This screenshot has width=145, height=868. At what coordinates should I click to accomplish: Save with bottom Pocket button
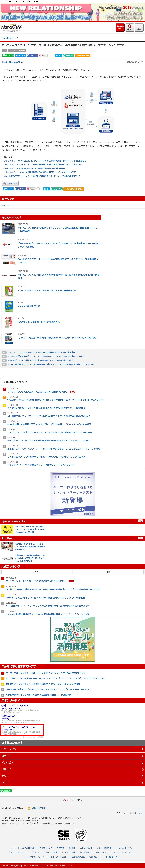click(x=32, y=189)
